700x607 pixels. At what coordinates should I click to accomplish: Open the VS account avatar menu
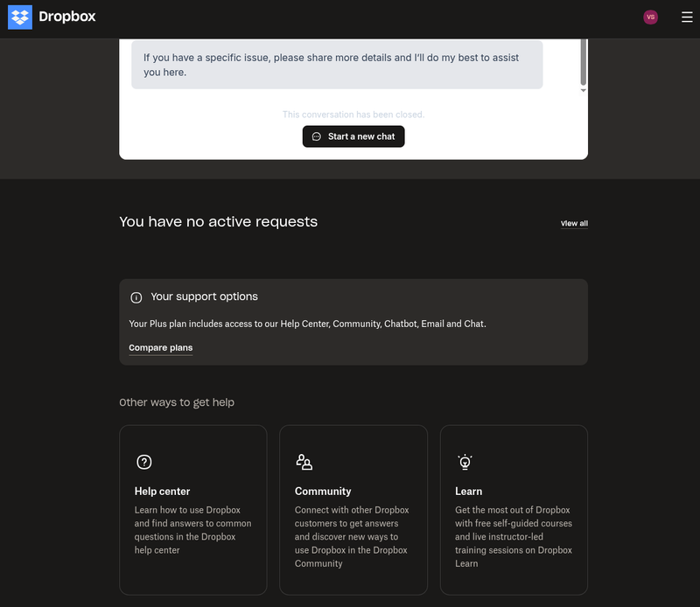[x=650, y=17]
